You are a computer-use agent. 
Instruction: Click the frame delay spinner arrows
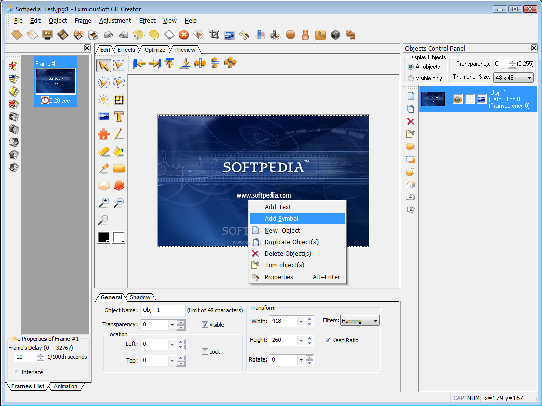tap(40, 357)
